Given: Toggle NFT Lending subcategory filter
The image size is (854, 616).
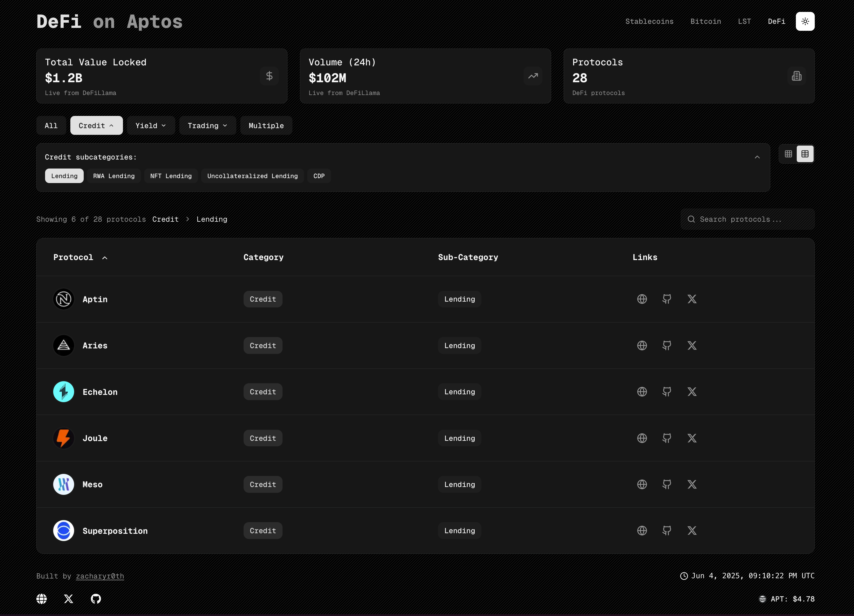Looking at the screenshot, I should pyautogui.click(x=171, y=176).
